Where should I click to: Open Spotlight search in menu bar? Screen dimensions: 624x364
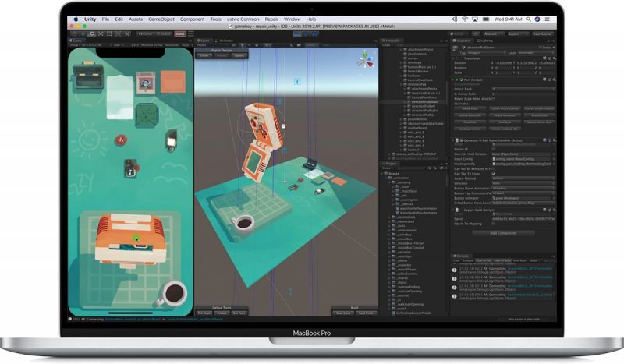[x=529, y=19]
